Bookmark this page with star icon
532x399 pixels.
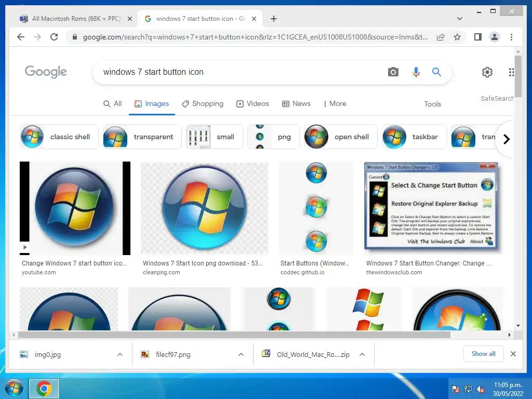(x=457, y=37)
